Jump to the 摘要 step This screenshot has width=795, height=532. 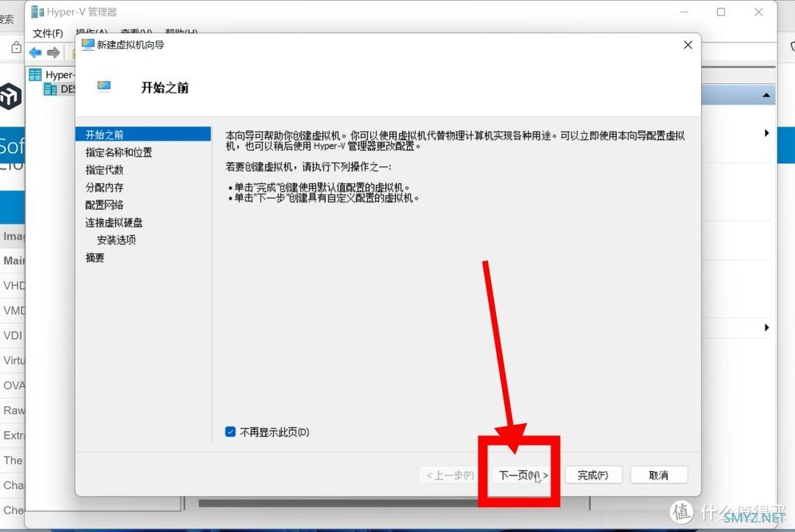pos(95,258)
